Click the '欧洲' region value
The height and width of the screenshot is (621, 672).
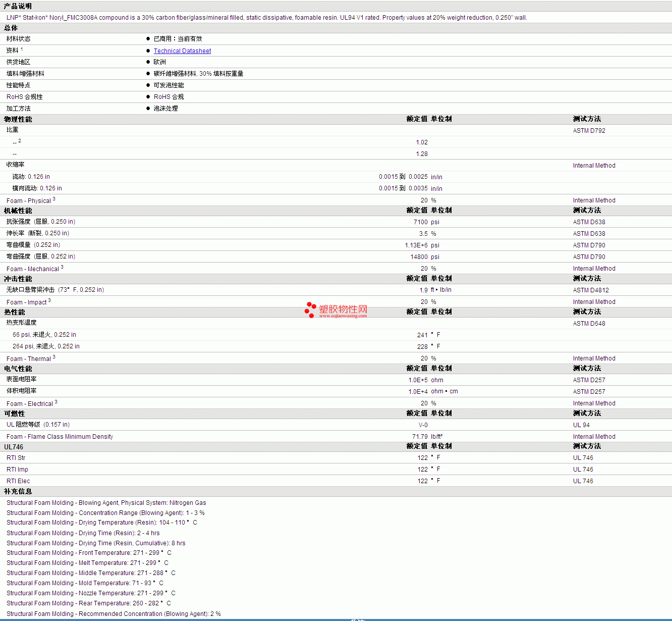160,62
